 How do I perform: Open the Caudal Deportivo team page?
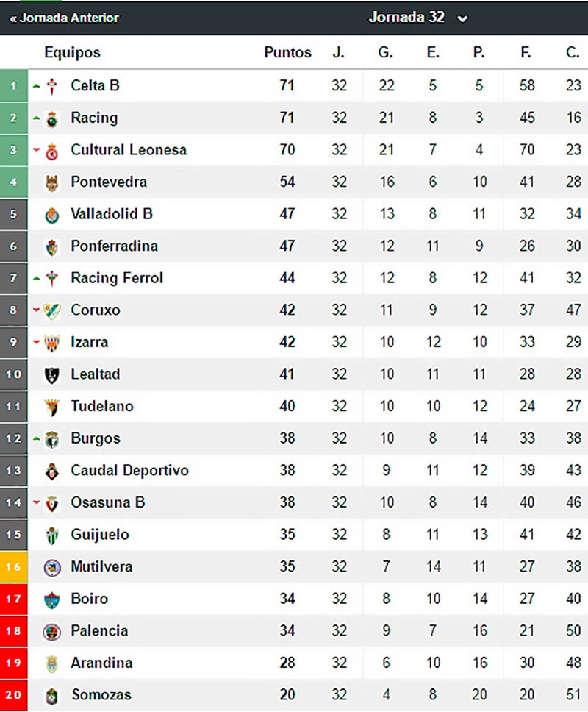[129, 470]
